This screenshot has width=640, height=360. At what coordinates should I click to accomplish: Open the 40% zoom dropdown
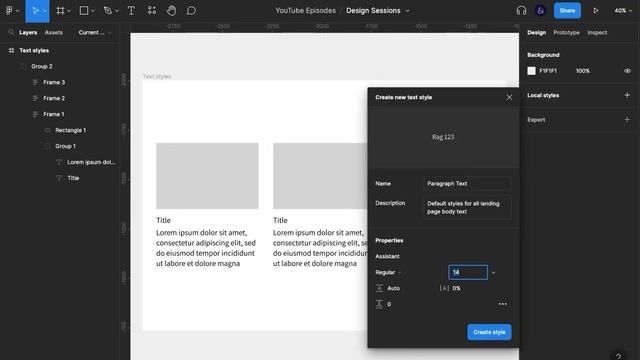(623, 11)
